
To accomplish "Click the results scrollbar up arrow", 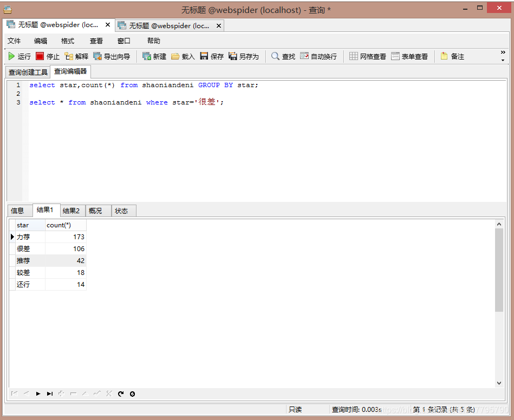I will point(499,224).
